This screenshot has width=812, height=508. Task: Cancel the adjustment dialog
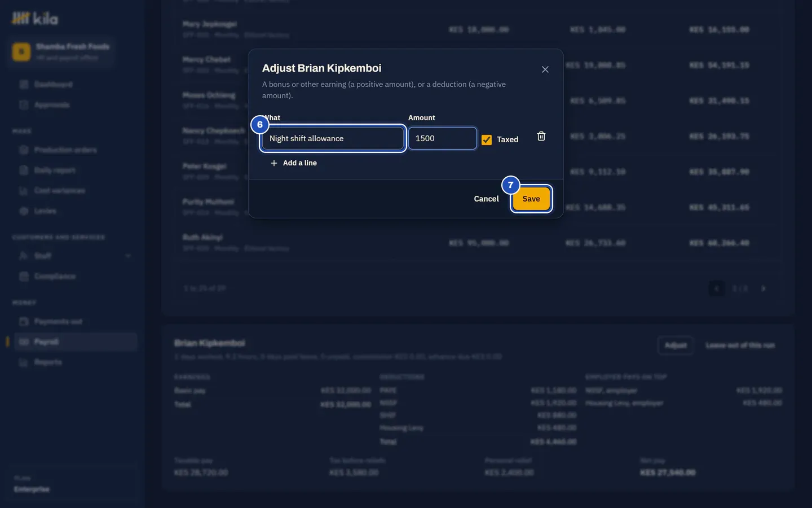pyautogui.click(x=486, y=199)
